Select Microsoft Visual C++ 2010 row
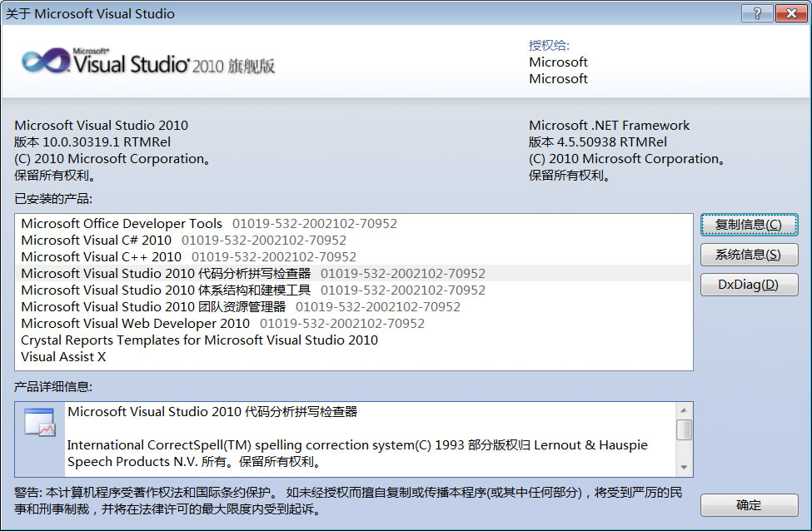This screenshot has width=812, height=531. tap(354, 256)
